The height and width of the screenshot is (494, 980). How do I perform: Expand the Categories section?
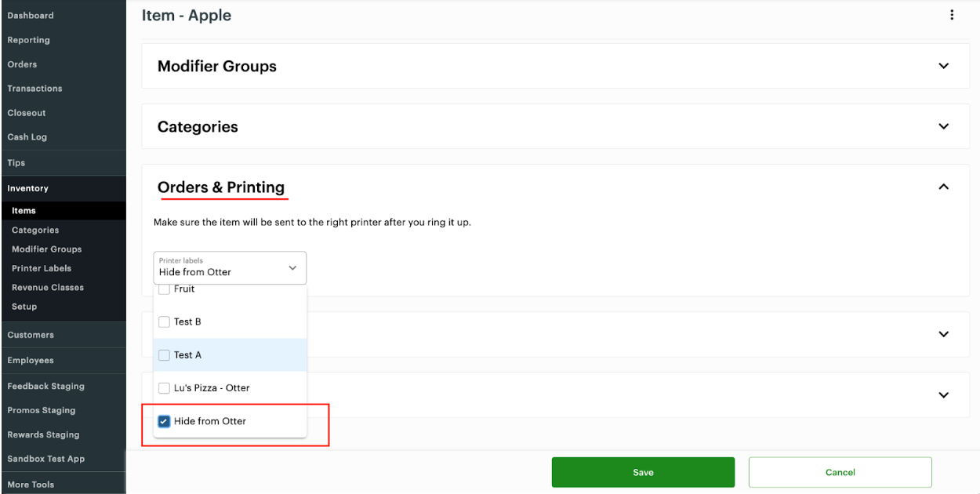pyautogui.click(x=944, y=126)
